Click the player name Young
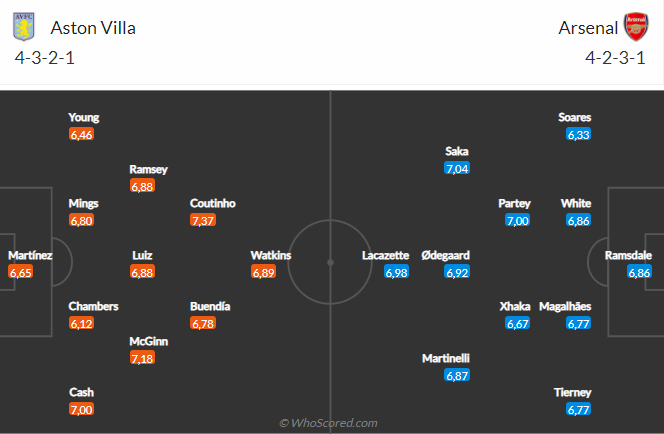The image size is (664, 434). tap(84, 117)
